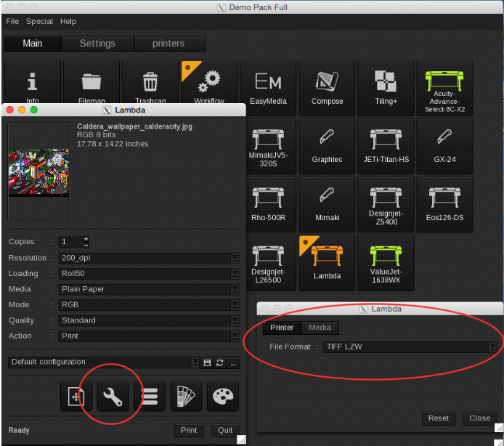Viewport: 504px width, 446px height.
Task: Open the Compose module
Action: (x=327, y=87)
